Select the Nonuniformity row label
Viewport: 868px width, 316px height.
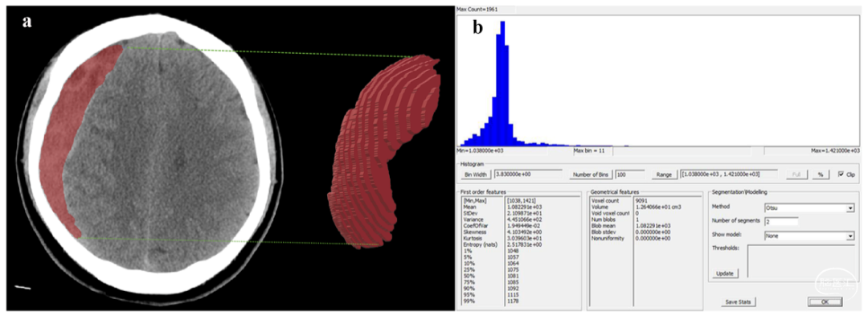pos(608,239)
